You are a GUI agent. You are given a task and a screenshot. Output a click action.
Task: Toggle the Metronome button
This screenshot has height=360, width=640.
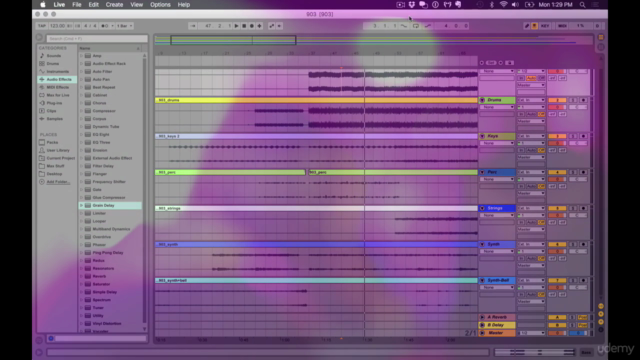tap(105, 26)
